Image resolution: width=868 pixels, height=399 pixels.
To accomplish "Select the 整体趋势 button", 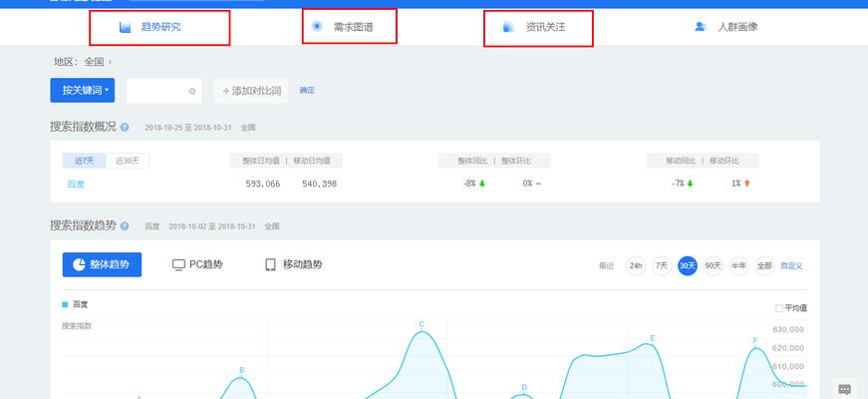I will point(102,265).
